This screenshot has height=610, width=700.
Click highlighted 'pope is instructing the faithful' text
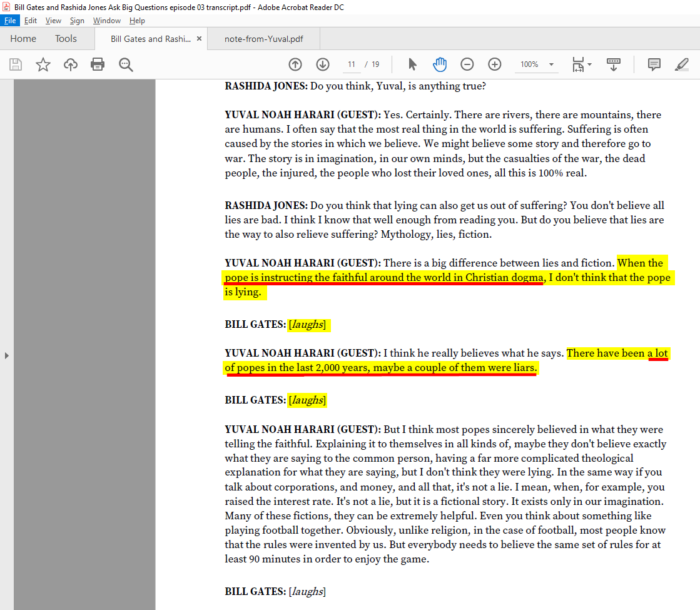[297, 277]
